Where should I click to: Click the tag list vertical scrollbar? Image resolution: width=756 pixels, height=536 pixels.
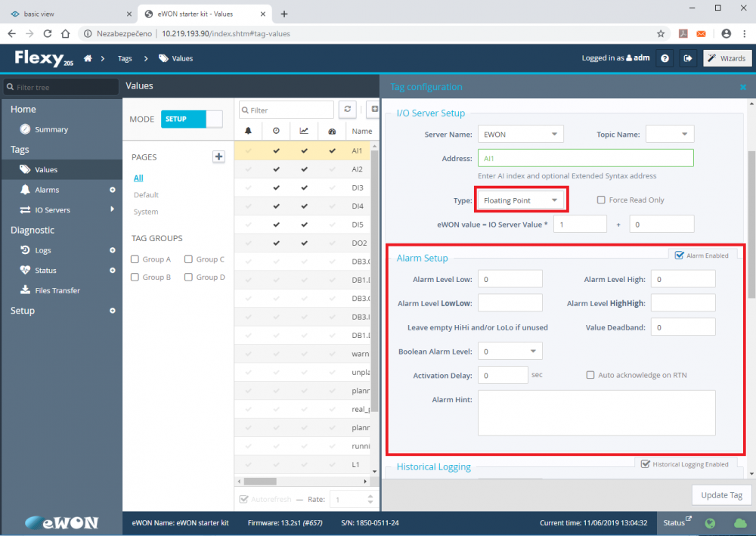(x=375, y=280)
